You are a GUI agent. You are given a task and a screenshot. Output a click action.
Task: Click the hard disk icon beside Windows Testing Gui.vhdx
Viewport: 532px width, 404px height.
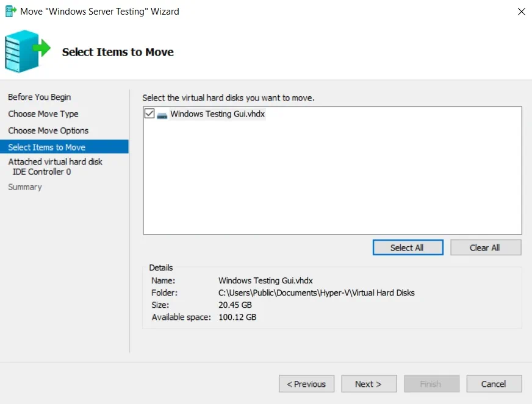pyautogui.click(x=162, y=115)
